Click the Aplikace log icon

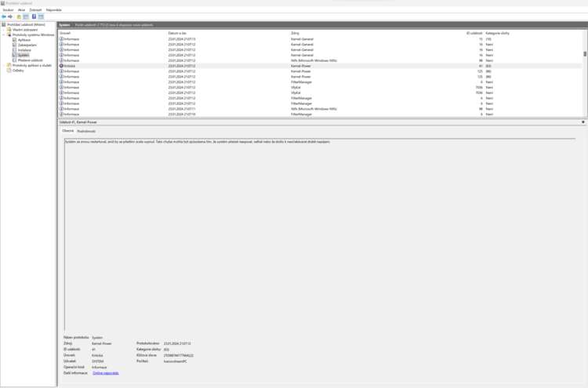[15, 40]
